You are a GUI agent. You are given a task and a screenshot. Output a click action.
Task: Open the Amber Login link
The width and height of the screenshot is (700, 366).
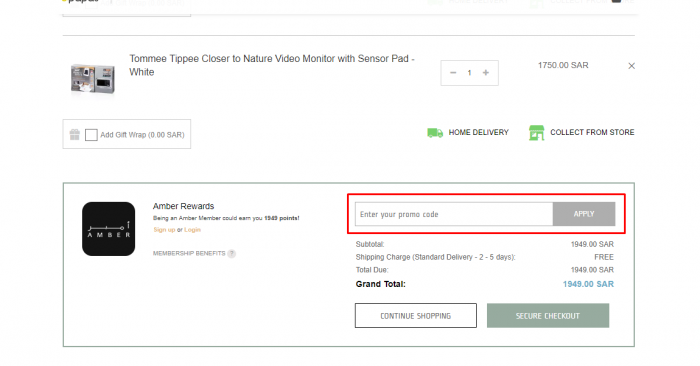click(x=192, y=230)
